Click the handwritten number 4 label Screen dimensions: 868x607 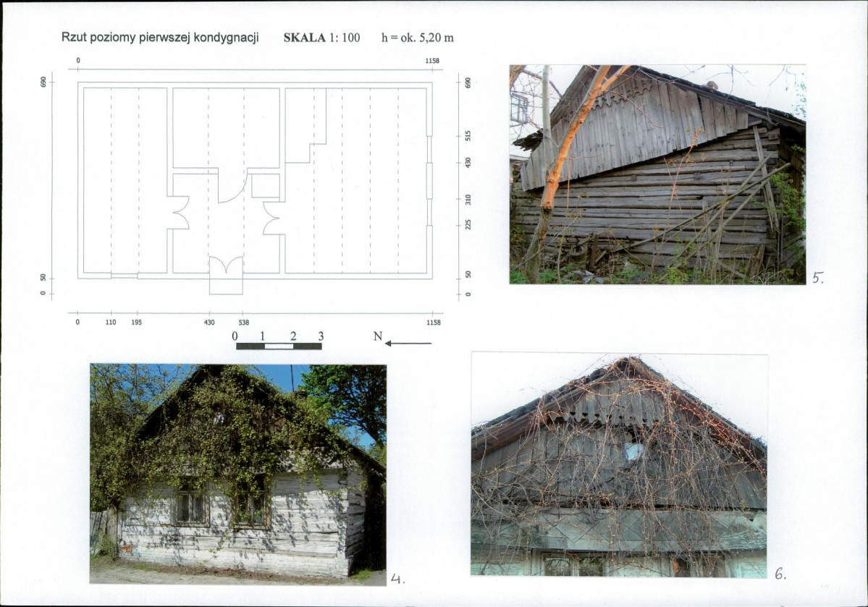click(397, 579)
